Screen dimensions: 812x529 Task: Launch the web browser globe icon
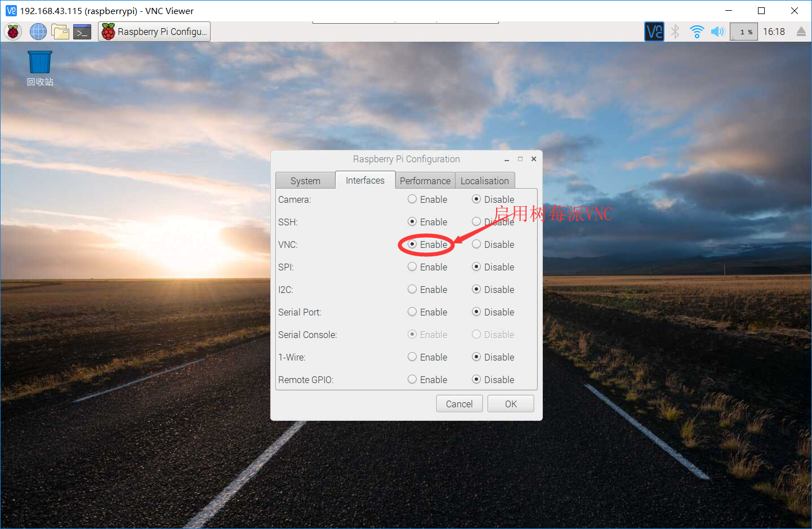[38, 32]
